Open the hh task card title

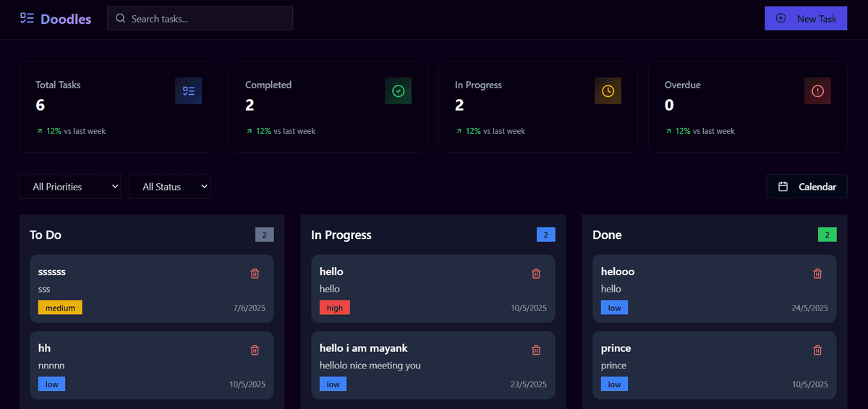coord(45,348)
